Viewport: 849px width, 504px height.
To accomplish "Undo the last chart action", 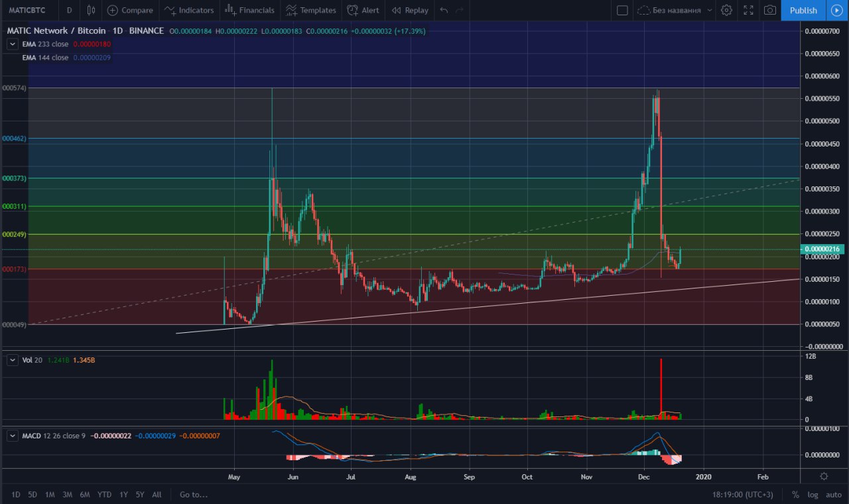I will pyautogui.click(x=444, y=10).
